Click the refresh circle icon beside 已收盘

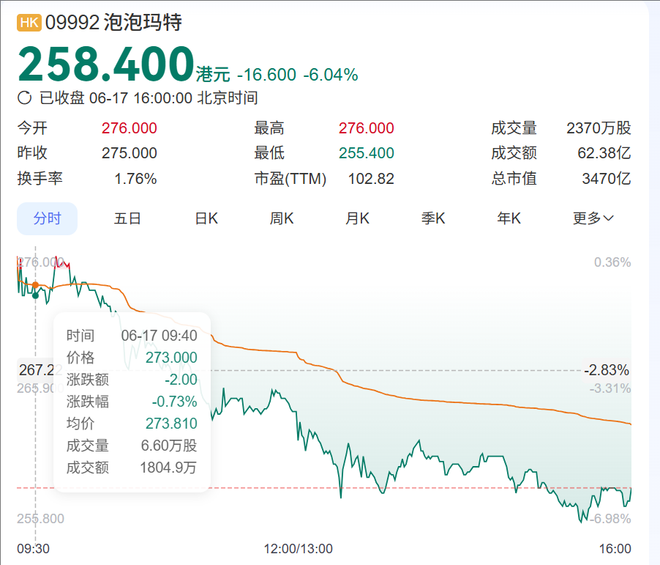24,98
